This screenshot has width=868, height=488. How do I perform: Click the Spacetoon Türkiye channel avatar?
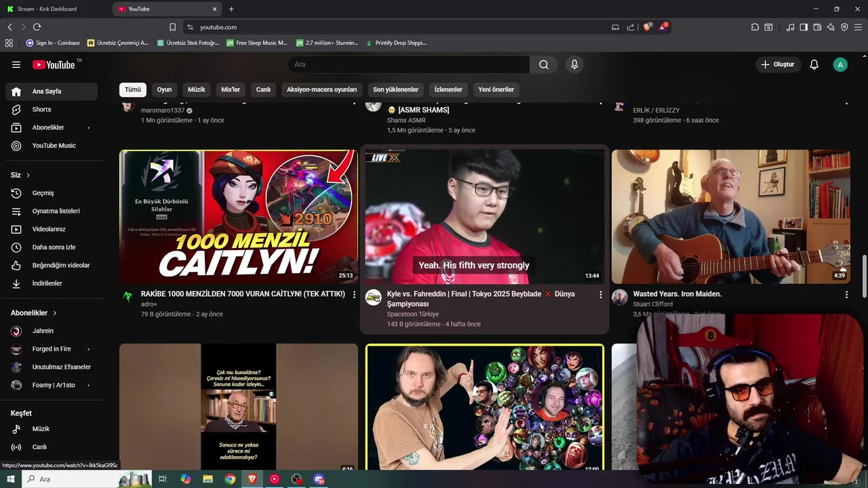tap(374, 298)
